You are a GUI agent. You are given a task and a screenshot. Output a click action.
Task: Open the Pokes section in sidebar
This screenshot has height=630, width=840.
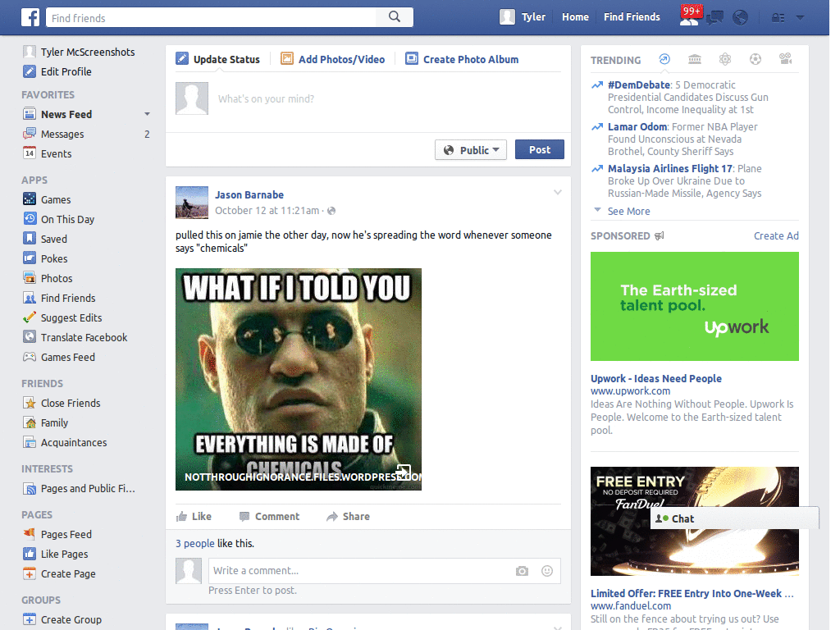(x=55, y=258)
